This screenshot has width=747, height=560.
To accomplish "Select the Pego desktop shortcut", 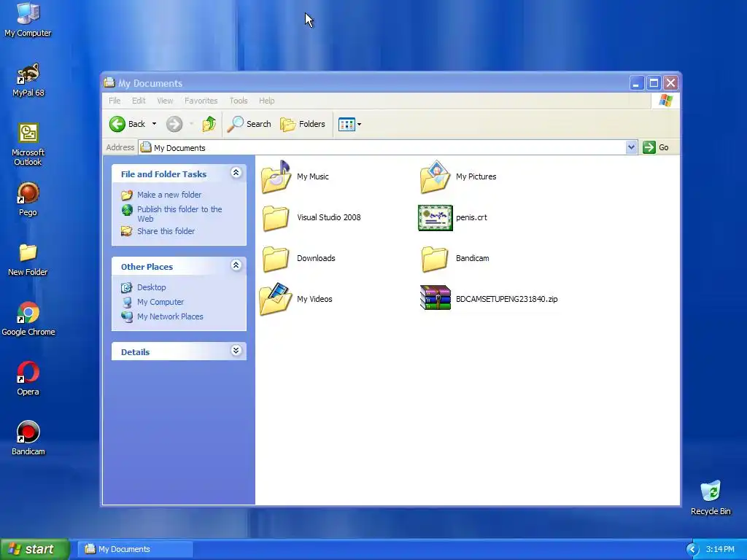I will pyautogui.click(x=28, y=200).
